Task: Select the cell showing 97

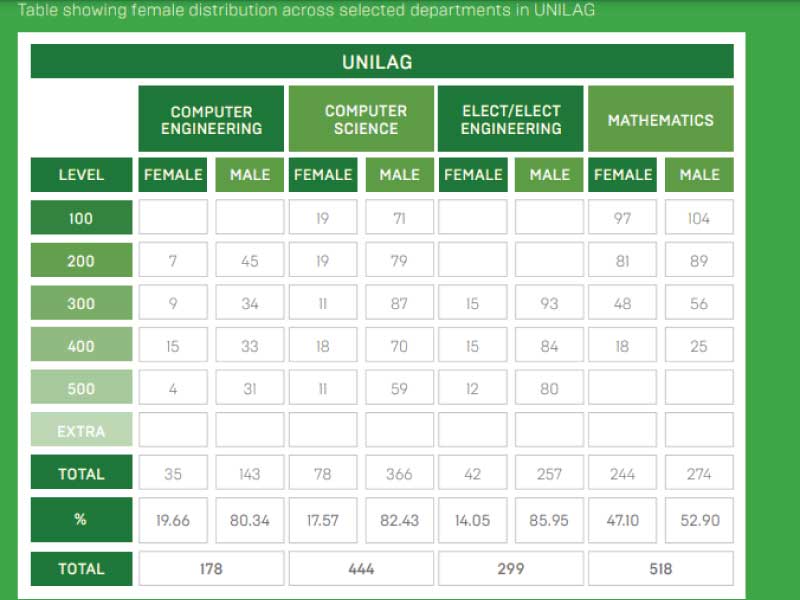Action: point(622,217)
